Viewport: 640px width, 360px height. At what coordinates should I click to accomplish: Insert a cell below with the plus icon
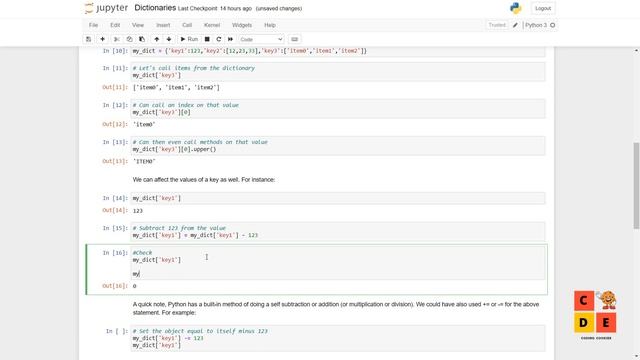[x=102, y=39]
